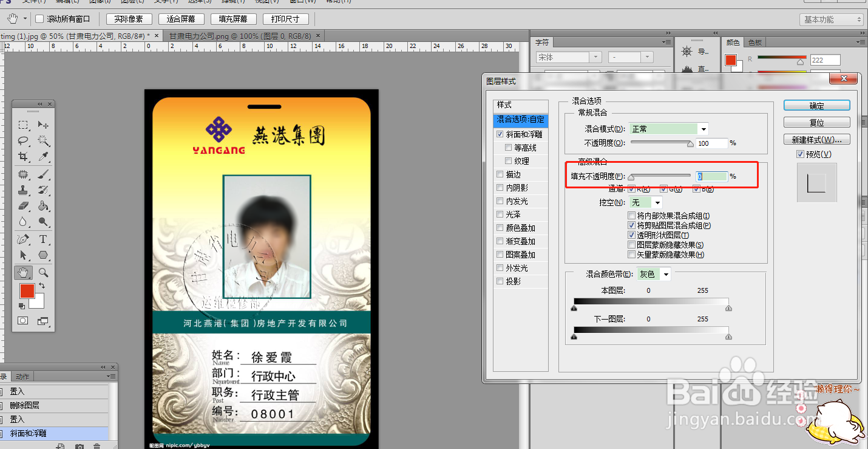Select the Clone Stamp tool
This screenshot has width=868, height=449.
23,190
